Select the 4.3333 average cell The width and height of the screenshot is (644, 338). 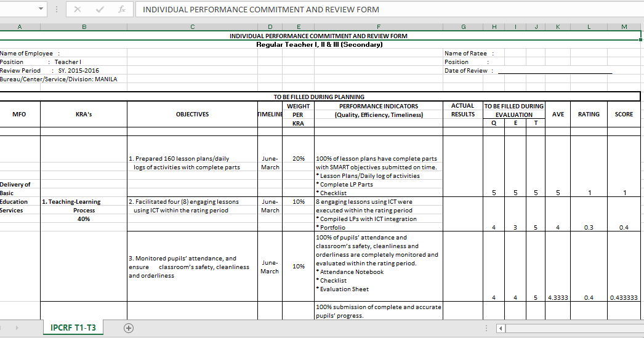pos(558,297)
